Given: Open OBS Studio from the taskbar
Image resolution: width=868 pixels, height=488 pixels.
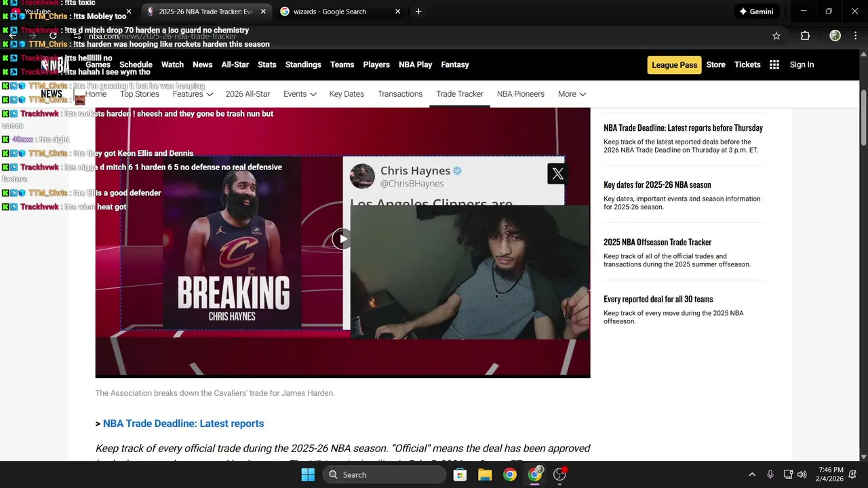Looking at the screenshot, I should point(560,474).
